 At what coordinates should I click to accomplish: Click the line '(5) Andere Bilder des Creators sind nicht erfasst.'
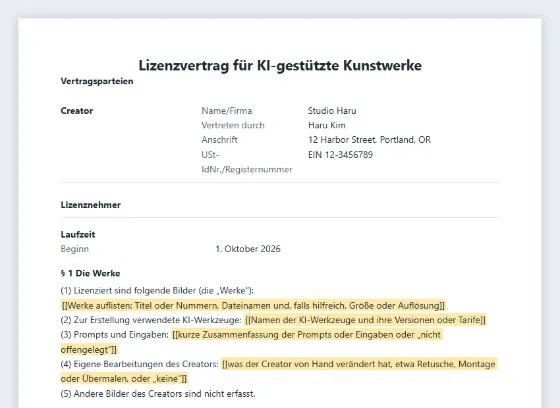[158, 394]
